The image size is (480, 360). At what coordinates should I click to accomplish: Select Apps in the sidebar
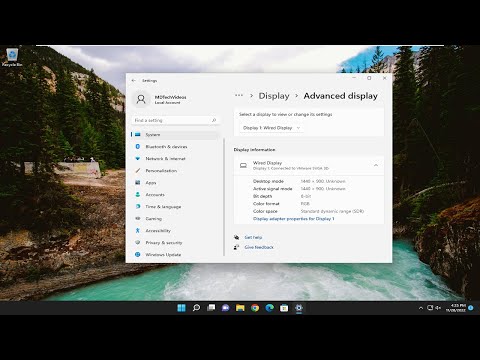pyautogui.click(x=175, y=183)
